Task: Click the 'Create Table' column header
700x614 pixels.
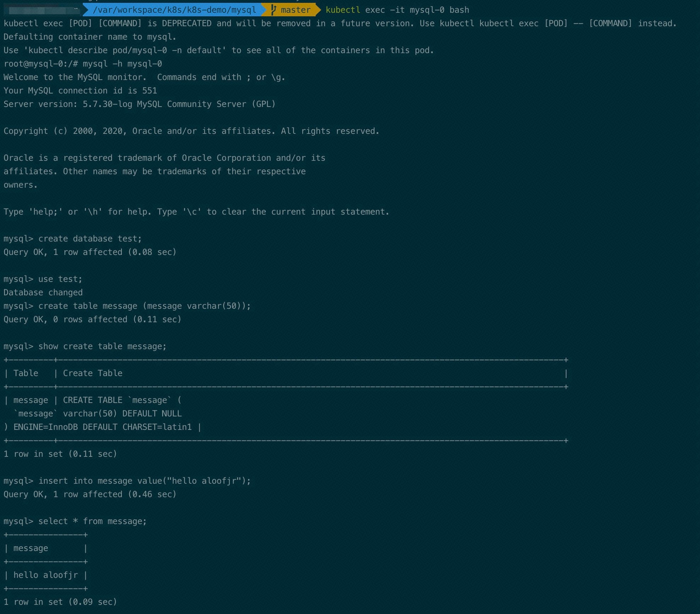Action: (x=92, y=373)
